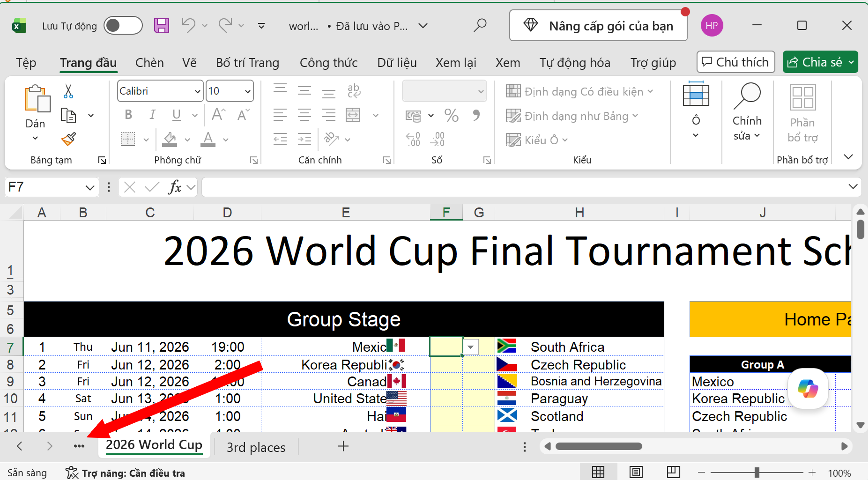Open the Chỉnh sửa editing menu
The width and height of the screenshot is (868, 480).
[747, 111]
